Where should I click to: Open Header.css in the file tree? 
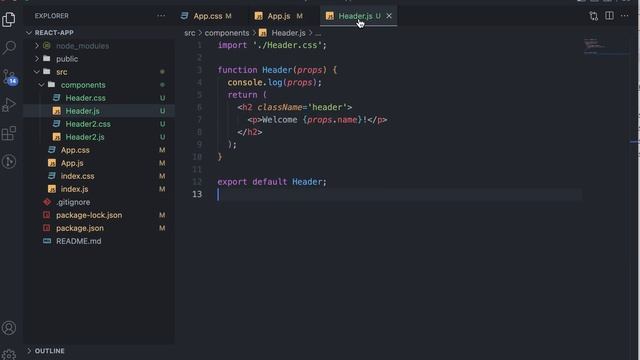point(85,98)
